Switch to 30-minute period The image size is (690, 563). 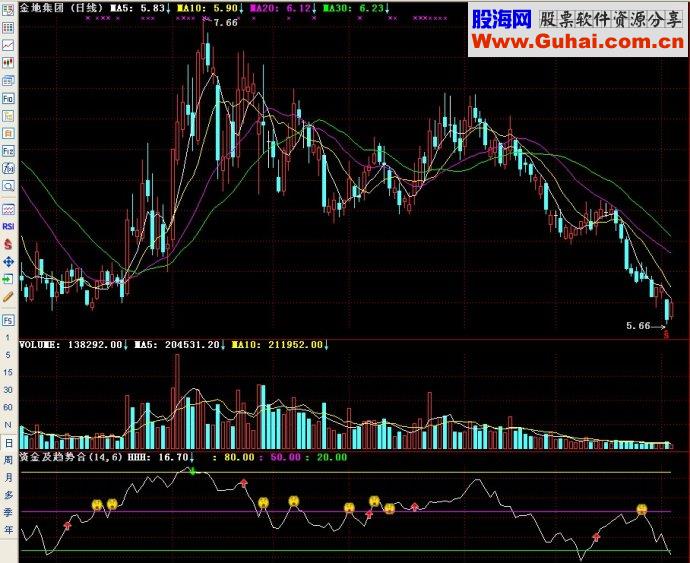[x=7, y=390]
